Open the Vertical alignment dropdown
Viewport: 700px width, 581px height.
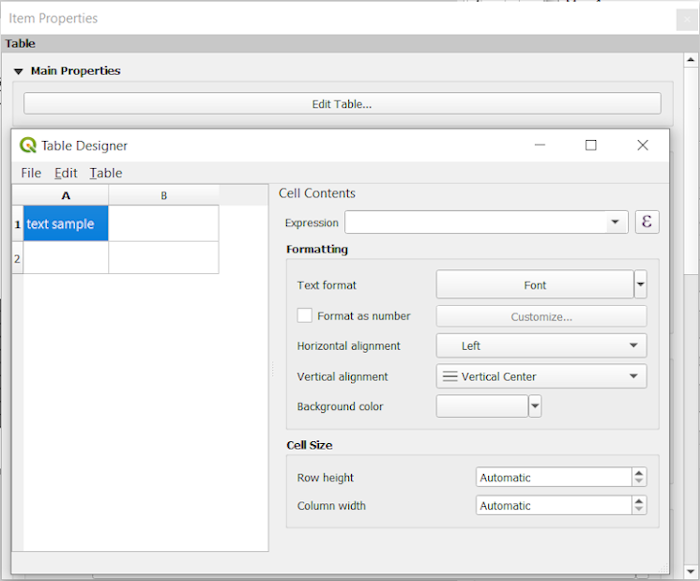point(541,377)
